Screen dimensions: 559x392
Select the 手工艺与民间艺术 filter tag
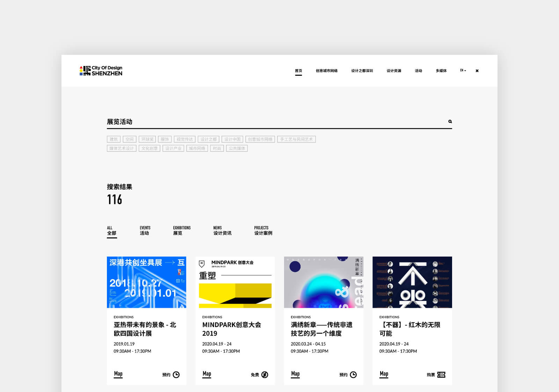click(x=296, y=139)
